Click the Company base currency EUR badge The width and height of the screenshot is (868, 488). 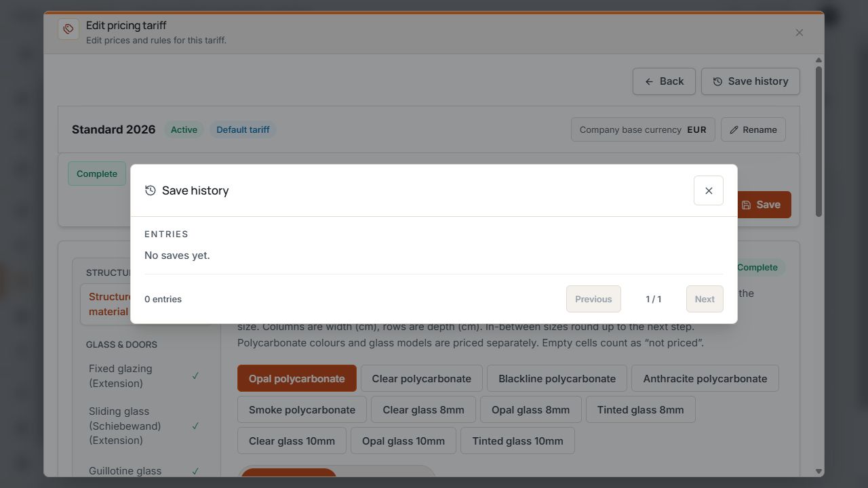point(643,129)
